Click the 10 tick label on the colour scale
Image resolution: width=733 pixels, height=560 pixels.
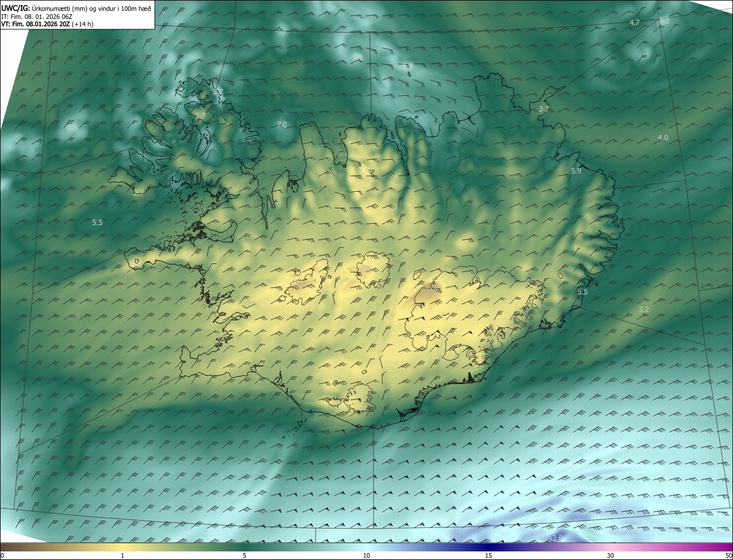point(366,555)
